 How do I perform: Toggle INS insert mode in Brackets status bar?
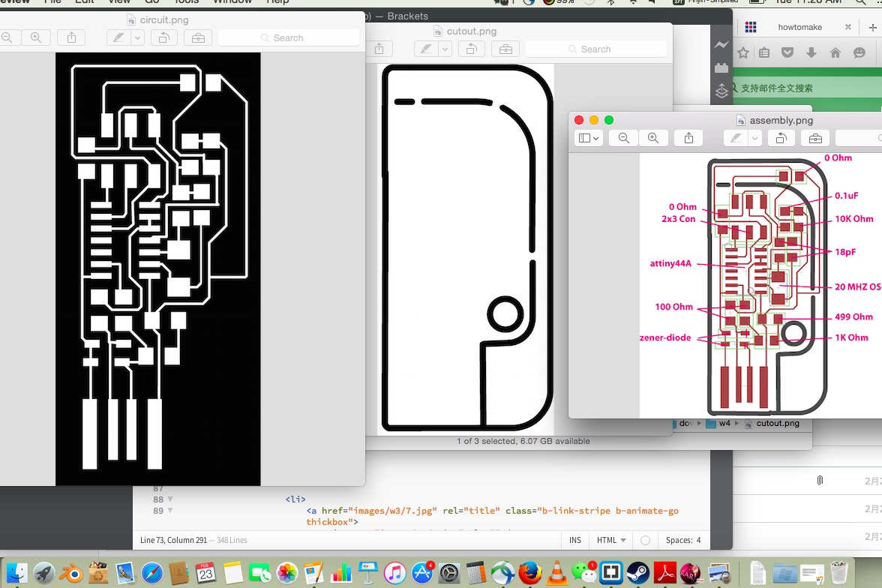(x=574, y=540)
